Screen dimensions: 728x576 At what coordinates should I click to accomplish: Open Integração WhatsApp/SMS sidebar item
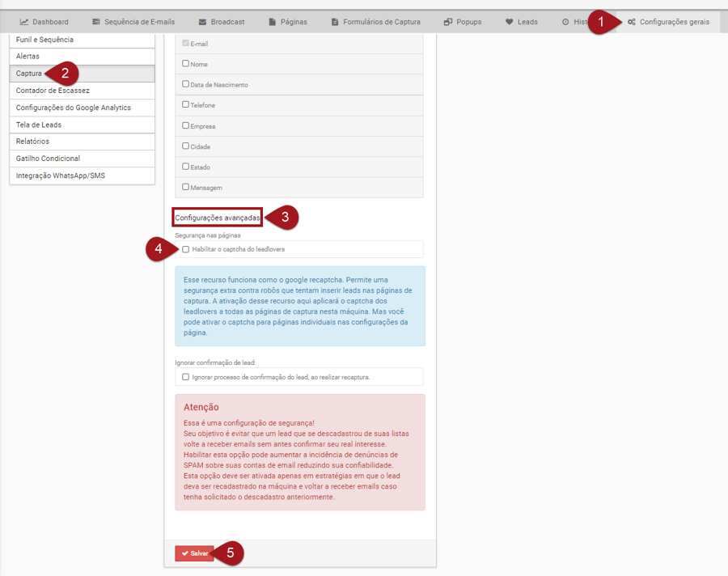click(x=61, y=176)
